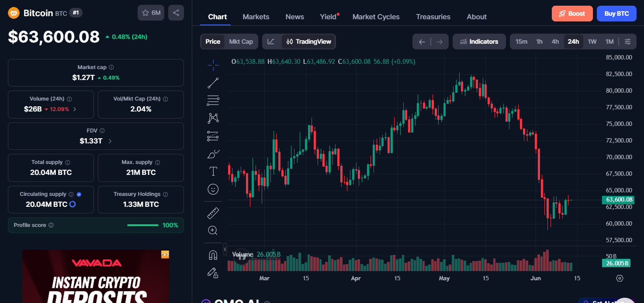Image resolution: width=644 pixels, height=303 pixels.
Task: Select the crosshair cursor tool
Action: click(x=213, y=65)
